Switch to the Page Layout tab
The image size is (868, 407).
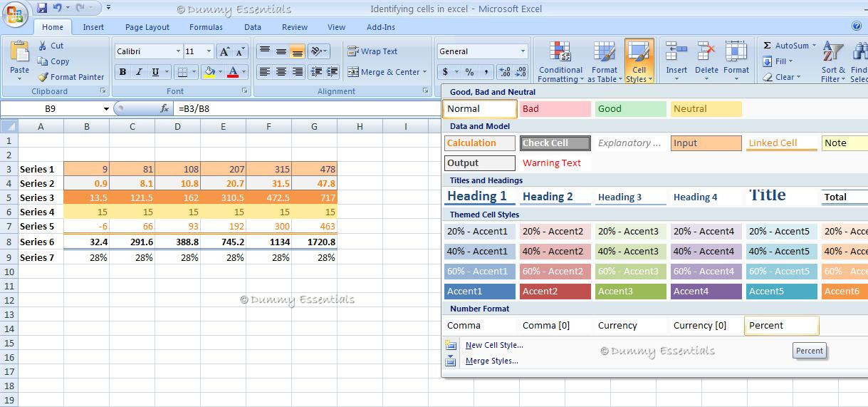pos(147,27)
